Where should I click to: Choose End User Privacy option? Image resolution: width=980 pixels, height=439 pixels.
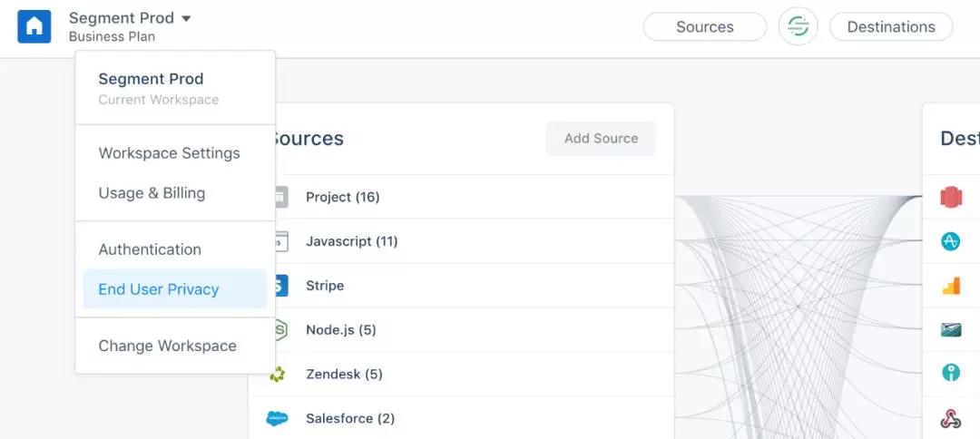[x=159, y=289]
